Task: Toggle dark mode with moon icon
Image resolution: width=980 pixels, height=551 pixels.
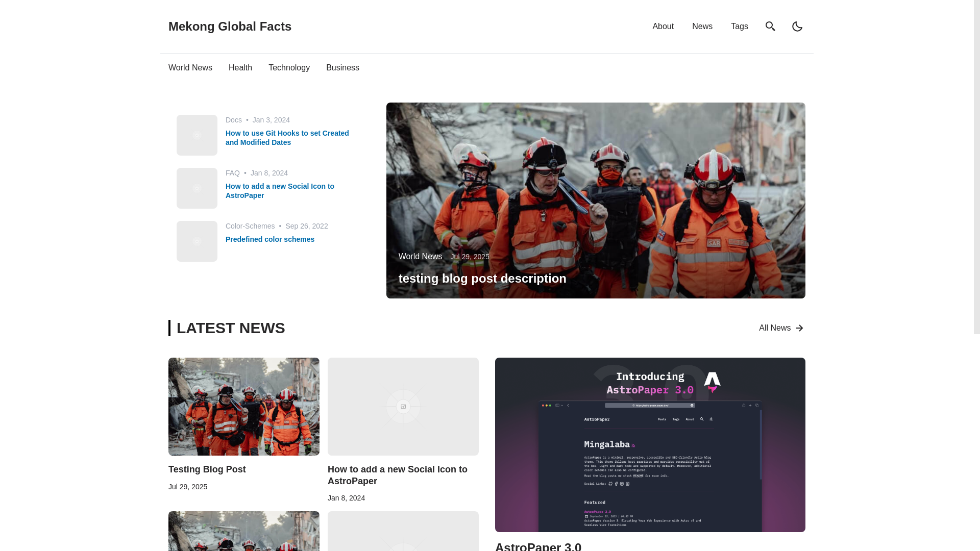Action: click(x=797, y=26)
